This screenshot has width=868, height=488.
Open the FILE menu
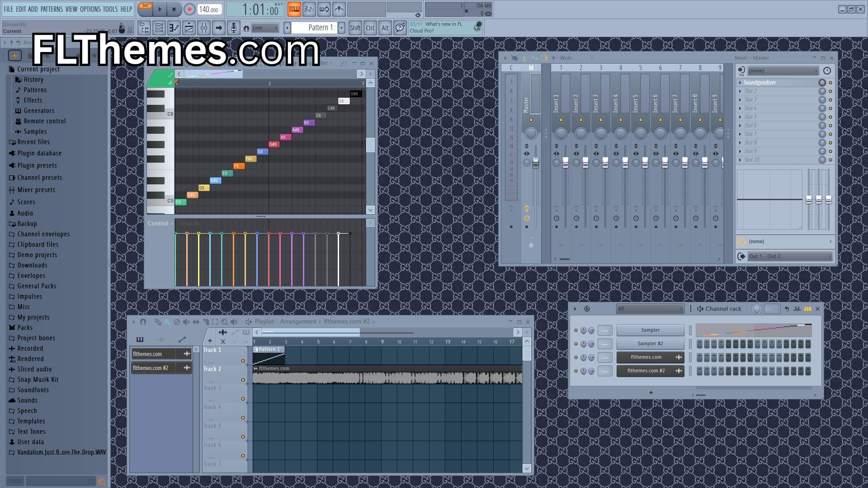pyautogui.click(x=9, y=9)
